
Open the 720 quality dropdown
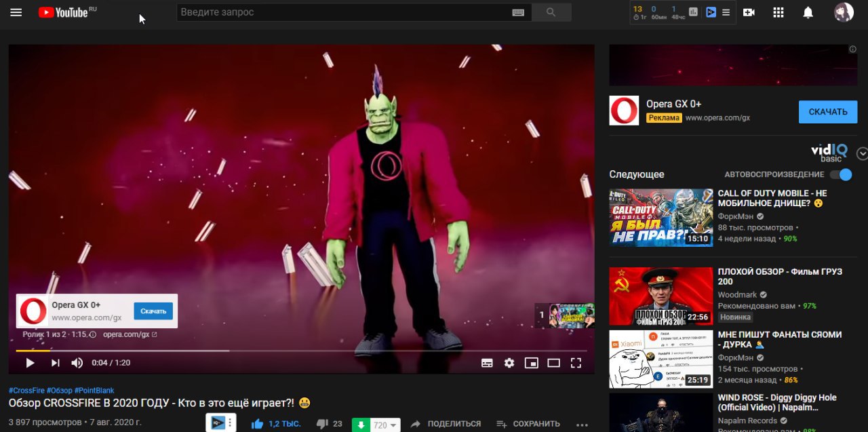click(385, 425)
